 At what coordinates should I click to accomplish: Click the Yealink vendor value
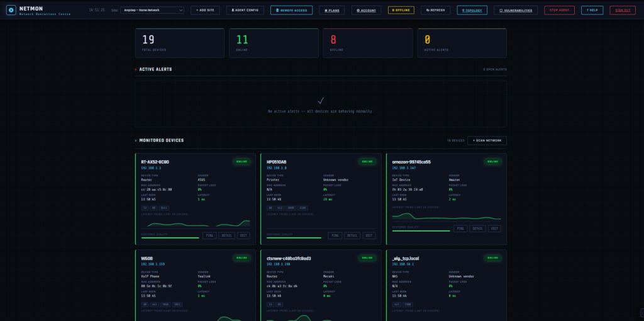pos(203,276)
